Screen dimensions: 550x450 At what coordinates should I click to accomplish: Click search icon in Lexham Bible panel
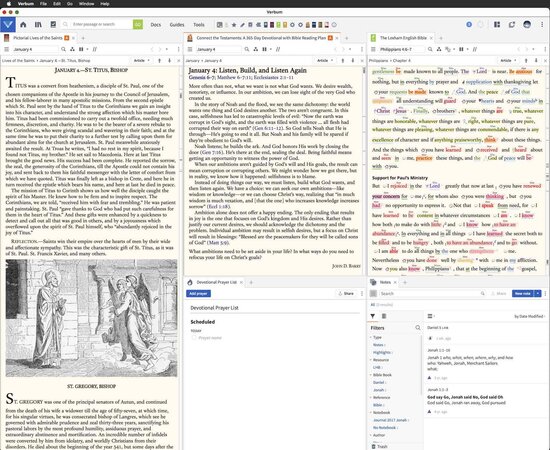430,49
